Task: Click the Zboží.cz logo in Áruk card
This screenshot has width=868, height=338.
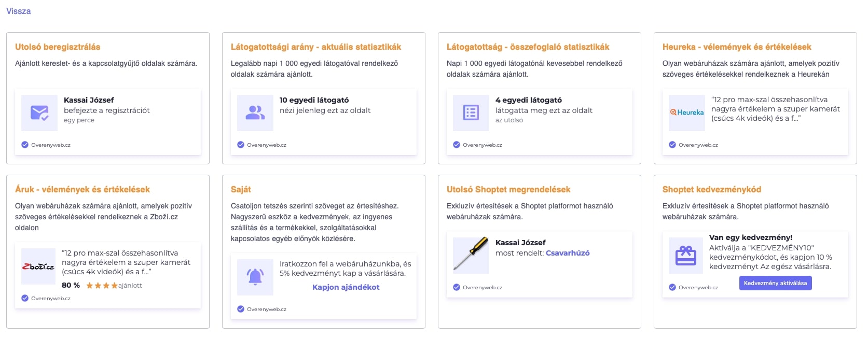Action: 38,266
